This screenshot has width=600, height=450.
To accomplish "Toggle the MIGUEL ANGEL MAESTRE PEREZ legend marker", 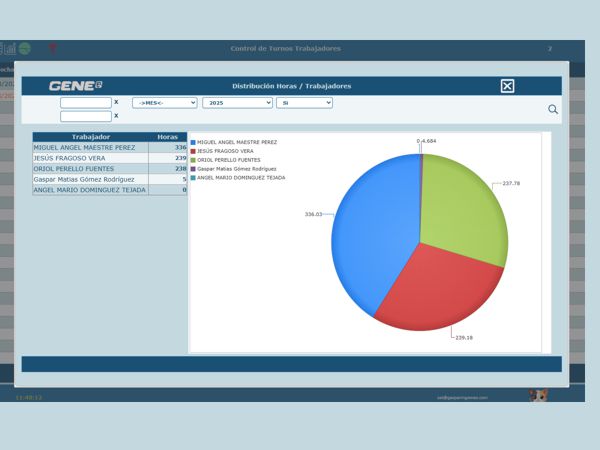I will [193, 142].
